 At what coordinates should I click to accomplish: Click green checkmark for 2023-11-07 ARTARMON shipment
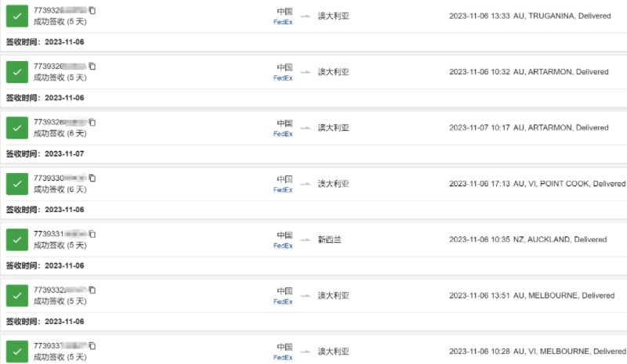tap(17, 128)
